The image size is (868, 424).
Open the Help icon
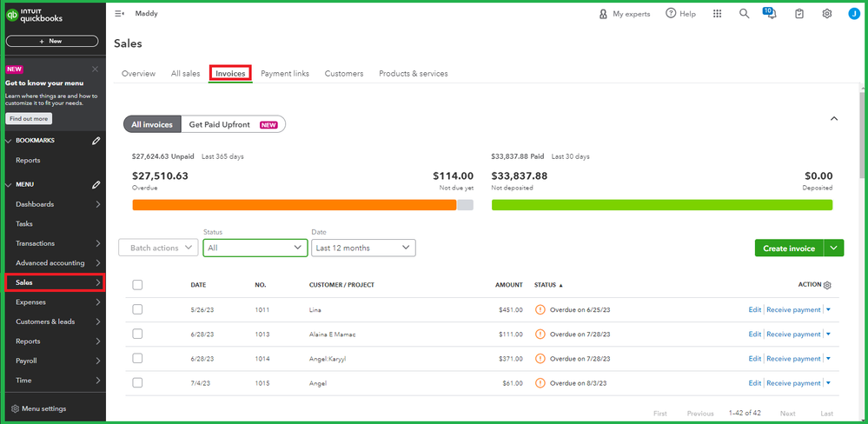(x=671, y=13)
